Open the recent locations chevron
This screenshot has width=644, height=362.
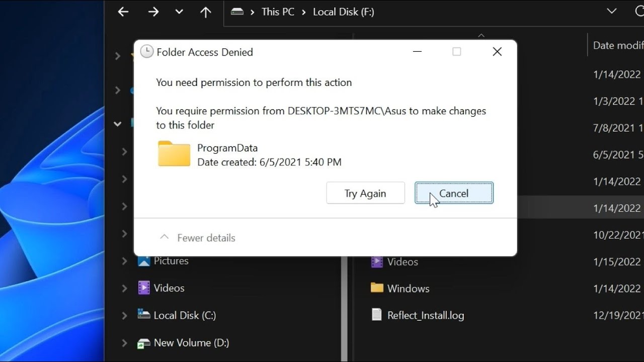(179, 12)
